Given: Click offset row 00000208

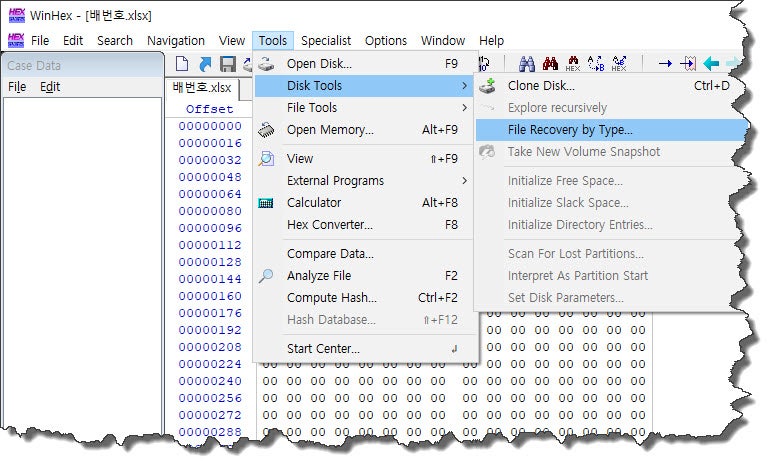Looking at the screenshot, I should (x=210, y=347).
